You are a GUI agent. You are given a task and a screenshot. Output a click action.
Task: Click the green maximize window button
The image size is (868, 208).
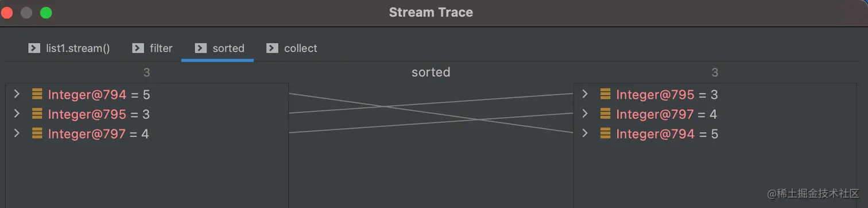(x=46, y=13)
